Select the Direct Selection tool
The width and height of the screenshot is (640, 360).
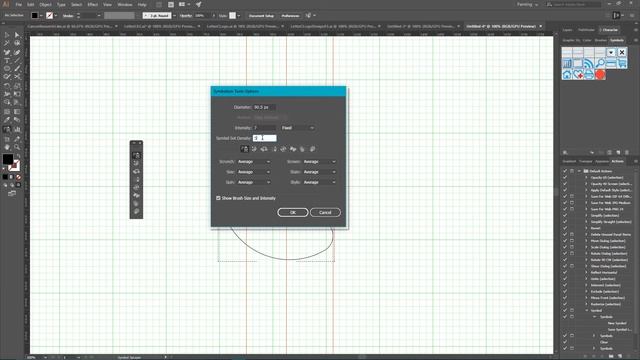click(17, 35)
